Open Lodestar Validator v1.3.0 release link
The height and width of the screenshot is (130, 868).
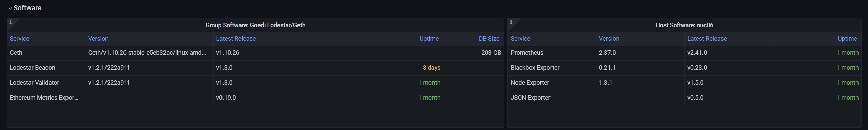pos(224,83)
